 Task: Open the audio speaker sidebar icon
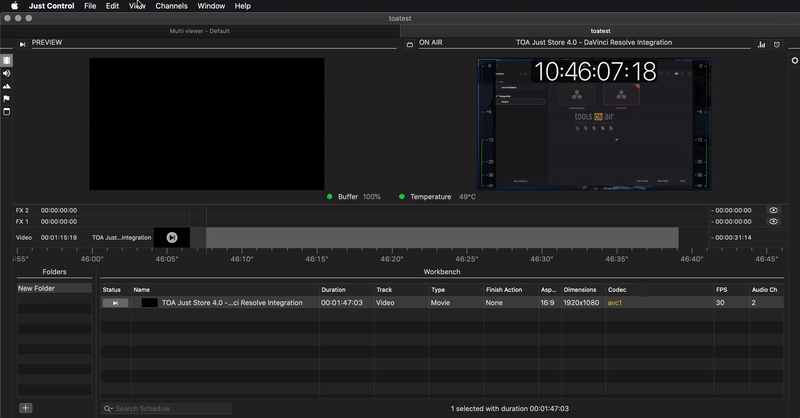pos(7,73)
